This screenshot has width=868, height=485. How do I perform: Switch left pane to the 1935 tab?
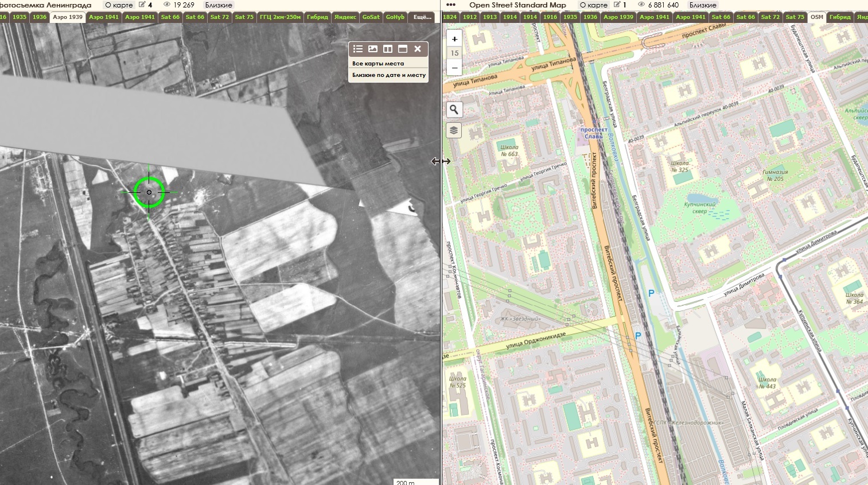pyautogui.click(x=20, y=17)
